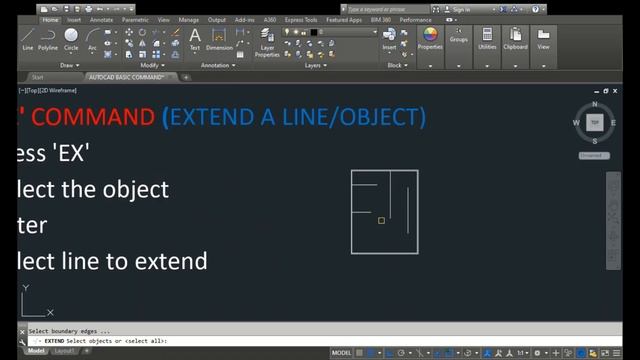Open the layer name dropdown list
This screenshot has width=640, height=360.
click(374, 32)
